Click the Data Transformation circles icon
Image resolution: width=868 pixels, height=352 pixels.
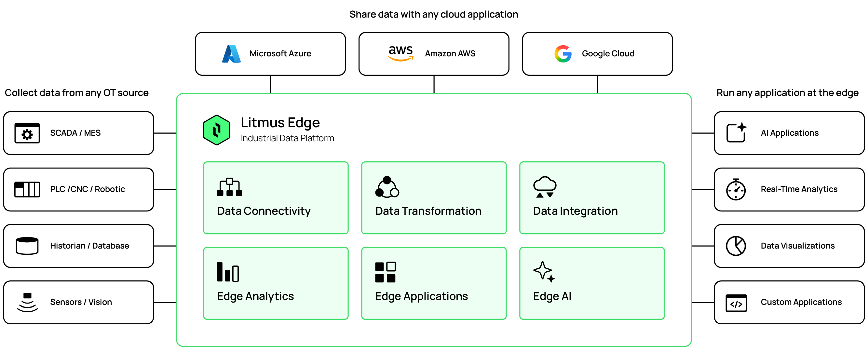387,187
